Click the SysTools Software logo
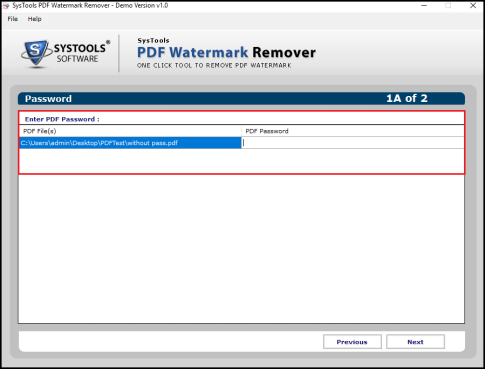485x369 pixels. [66, 53]
